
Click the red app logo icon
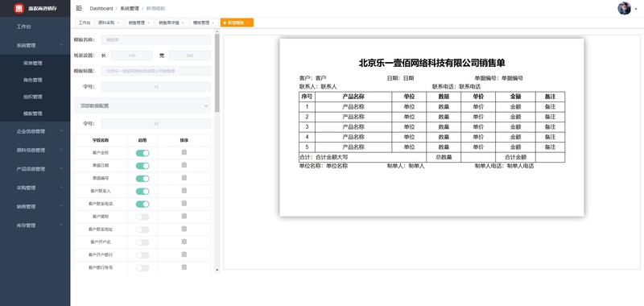[x=19, y=8]
